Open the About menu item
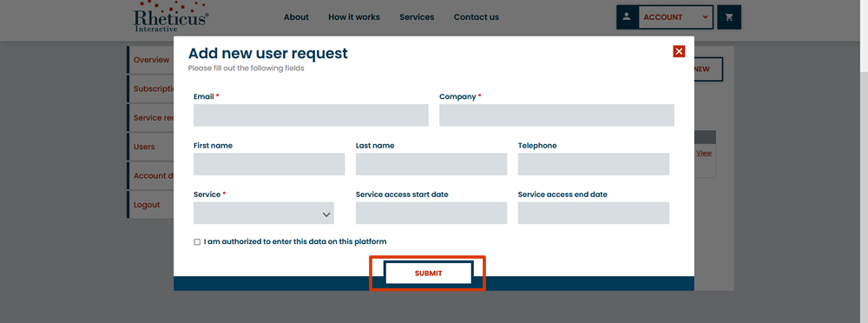 coord(296,17)
